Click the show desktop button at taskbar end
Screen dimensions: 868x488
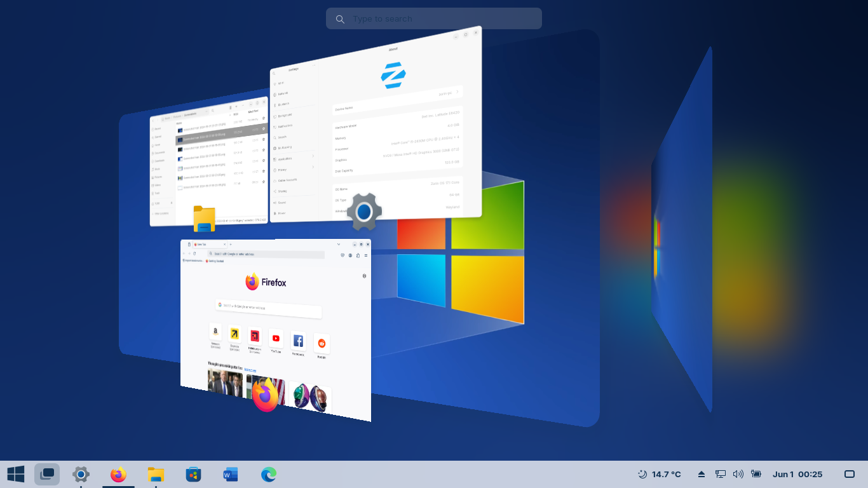[850, 474]
